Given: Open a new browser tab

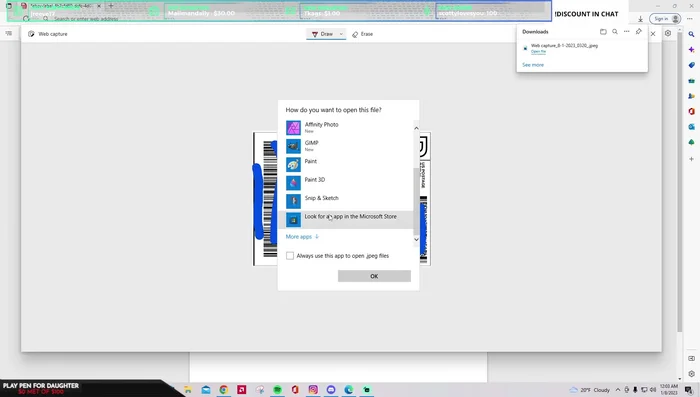Looking at the screenshot, I should point(111,6).
